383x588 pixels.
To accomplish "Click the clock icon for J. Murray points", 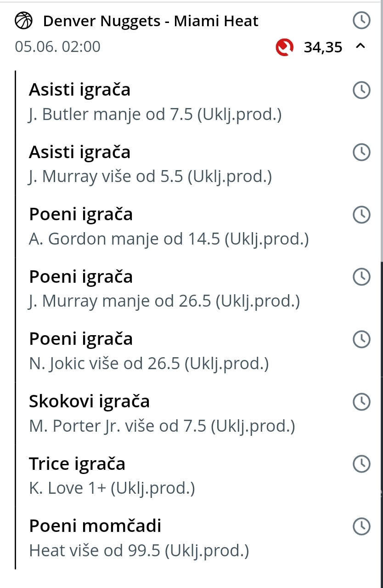I will (x=361, y=277).
